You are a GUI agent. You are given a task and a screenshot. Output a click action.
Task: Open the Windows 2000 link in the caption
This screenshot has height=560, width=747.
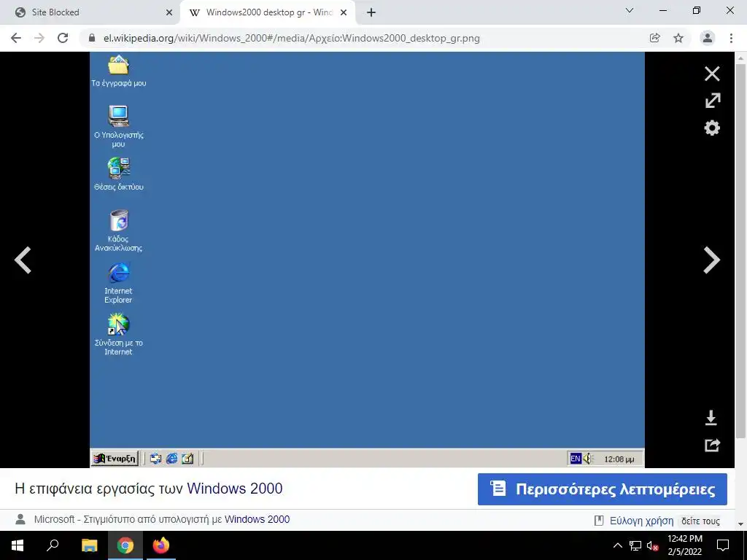tap(234, 489)
